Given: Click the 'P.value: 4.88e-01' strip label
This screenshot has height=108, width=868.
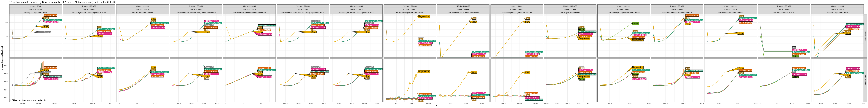Looking at the screenshot, I should pyautogui.click(x=410, y=9).
